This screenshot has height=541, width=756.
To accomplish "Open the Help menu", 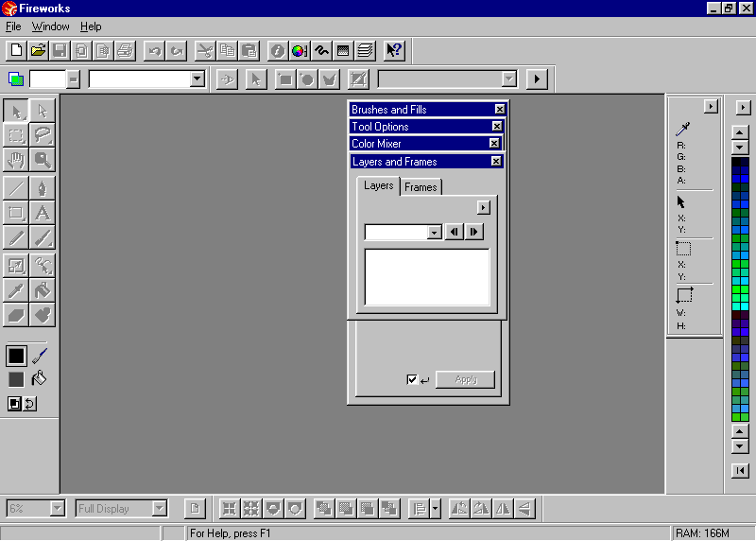I will pyautogui.click(x=91, y=26).
